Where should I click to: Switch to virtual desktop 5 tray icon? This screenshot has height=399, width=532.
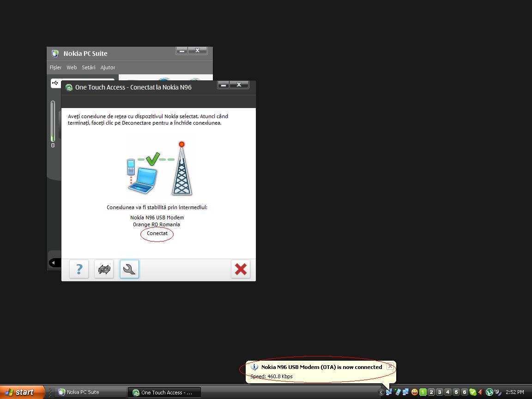pos(456,392)
